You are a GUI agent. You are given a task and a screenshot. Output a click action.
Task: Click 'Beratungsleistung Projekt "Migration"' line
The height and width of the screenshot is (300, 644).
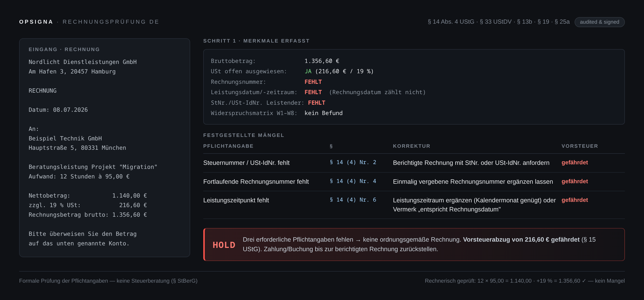click(93, 167)
